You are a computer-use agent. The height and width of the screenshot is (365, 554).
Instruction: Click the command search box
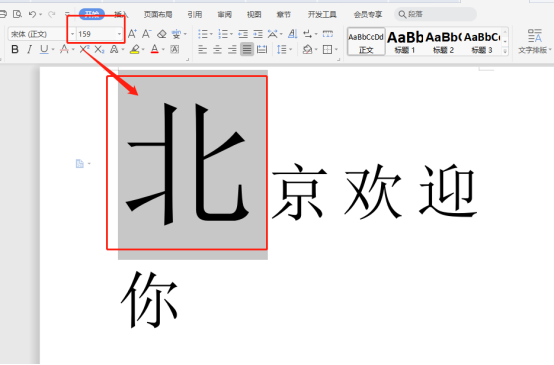[435, 14]
